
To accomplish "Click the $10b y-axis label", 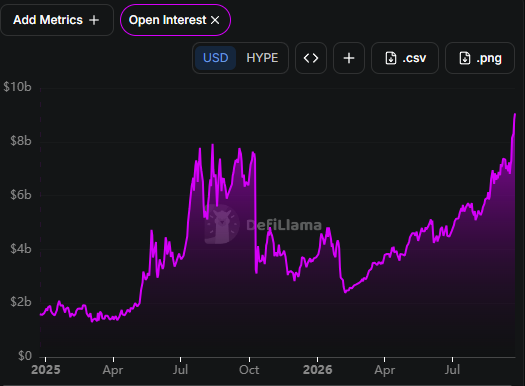I will (x=17, y=87).
